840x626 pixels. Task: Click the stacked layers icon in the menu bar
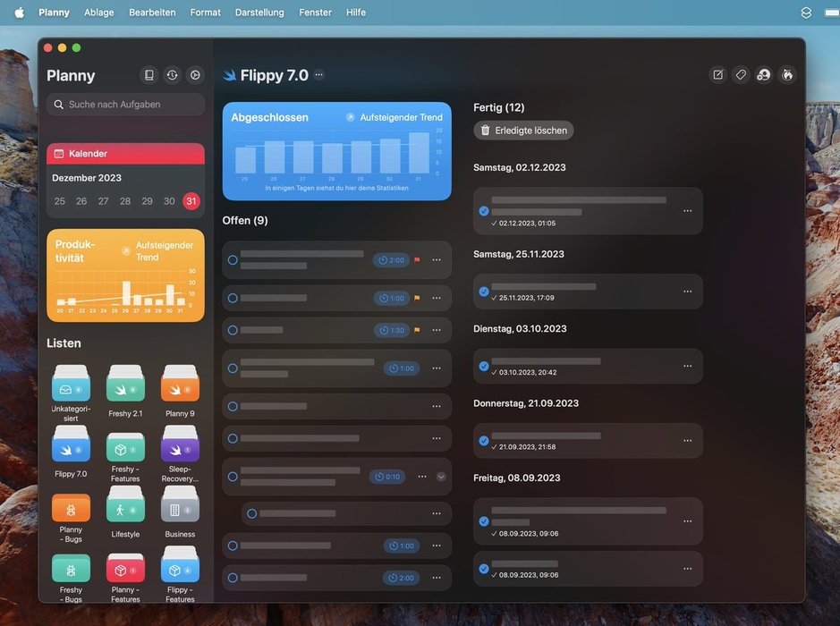tap(806, 13)
